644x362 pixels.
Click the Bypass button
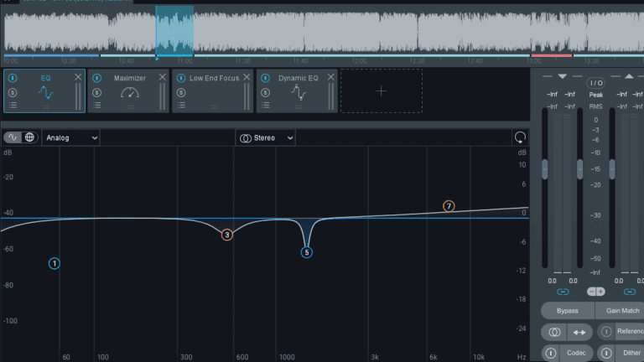click(x=568, y=311)
